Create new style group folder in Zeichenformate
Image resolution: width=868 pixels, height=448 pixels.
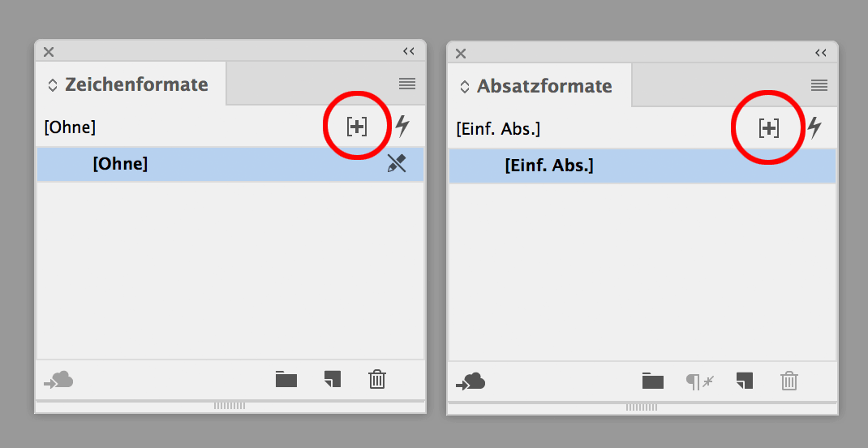click(286, 379)
